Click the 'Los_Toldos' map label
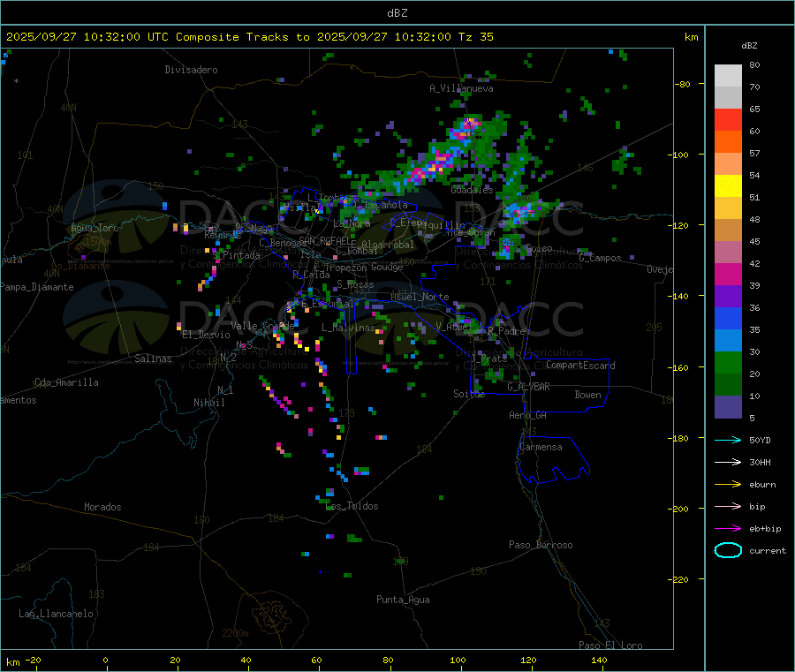 (352, 506)
